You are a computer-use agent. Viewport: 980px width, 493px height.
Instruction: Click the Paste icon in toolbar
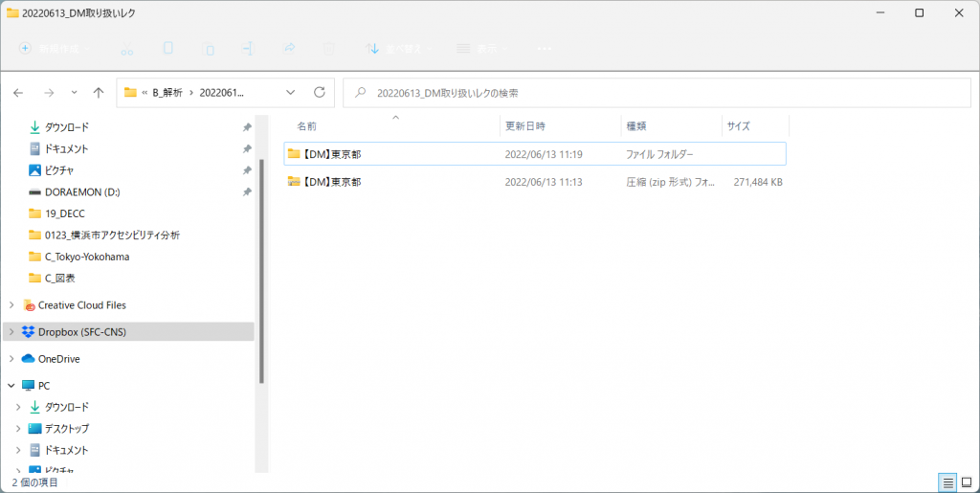coord(208,48)
